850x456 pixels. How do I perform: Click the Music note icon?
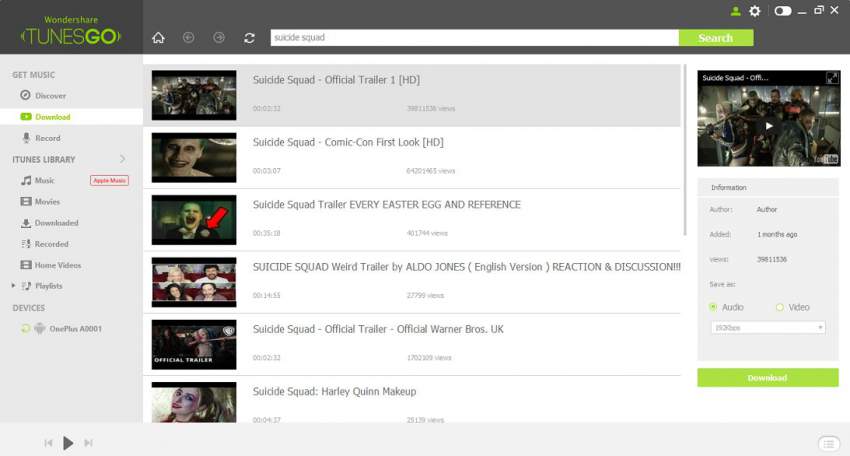[26, 180]
